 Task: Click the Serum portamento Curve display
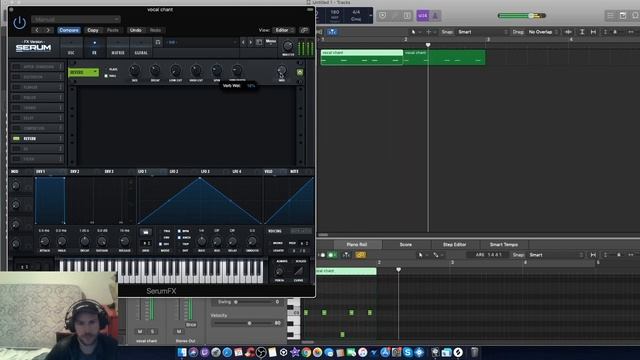(x=298, y=271)
